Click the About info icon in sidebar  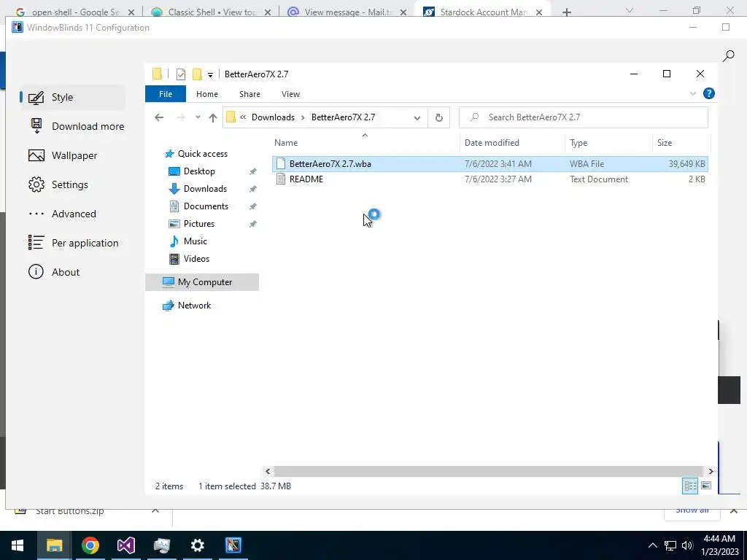pyautogui.click(x=36, y=272)
